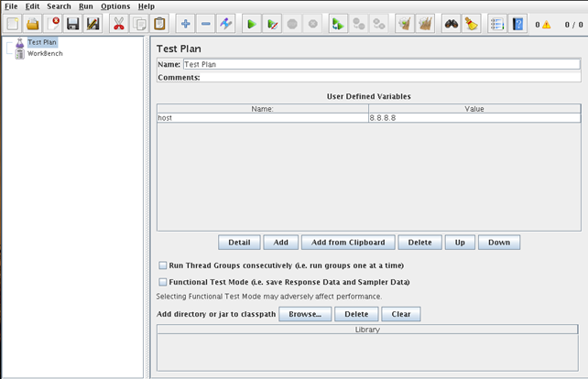Open a file with the folder icon
Image resolution: width=588 pixels, height=379 pixels.
coord(33,24)
